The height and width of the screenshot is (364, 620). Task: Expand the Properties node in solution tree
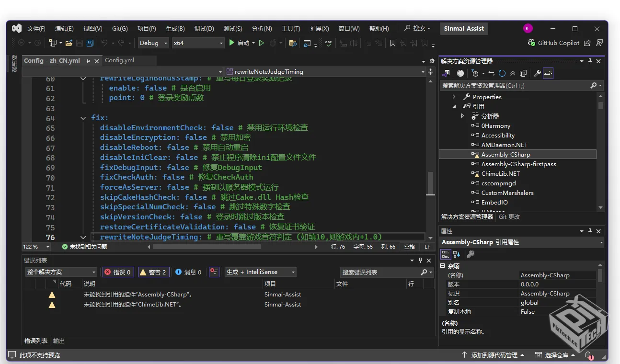[454, 97]
